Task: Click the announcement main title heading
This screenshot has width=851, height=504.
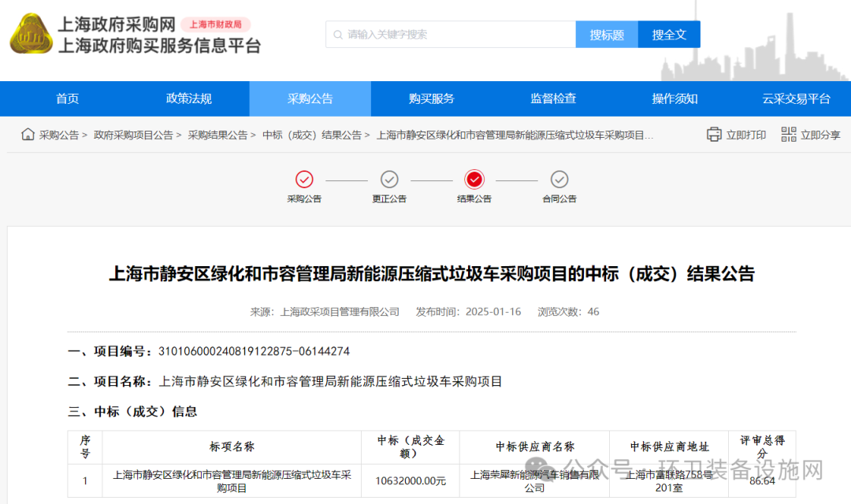Action: pyautogui.click(x=432, y=273)
